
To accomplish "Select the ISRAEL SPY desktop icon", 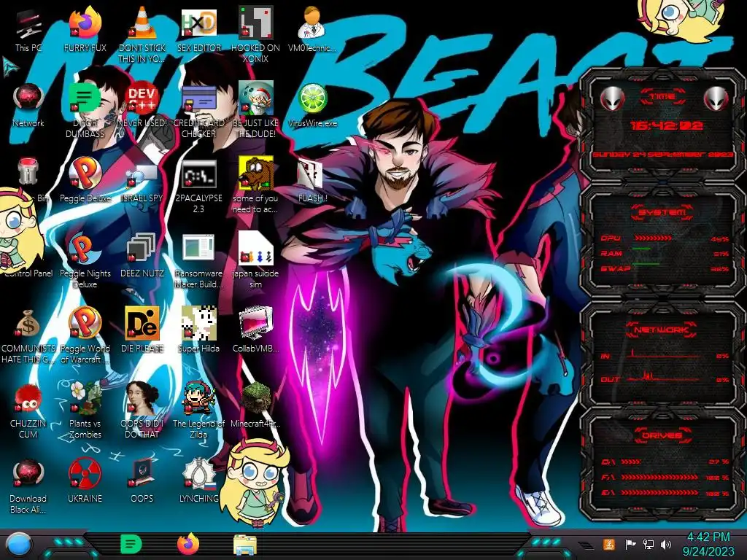I will (x=142, y=180).
